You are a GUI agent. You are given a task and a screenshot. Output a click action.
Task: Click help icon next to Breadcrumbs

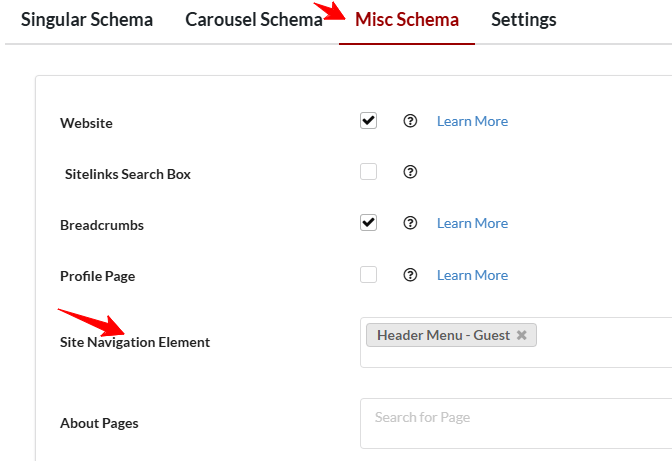coord(410,223)
